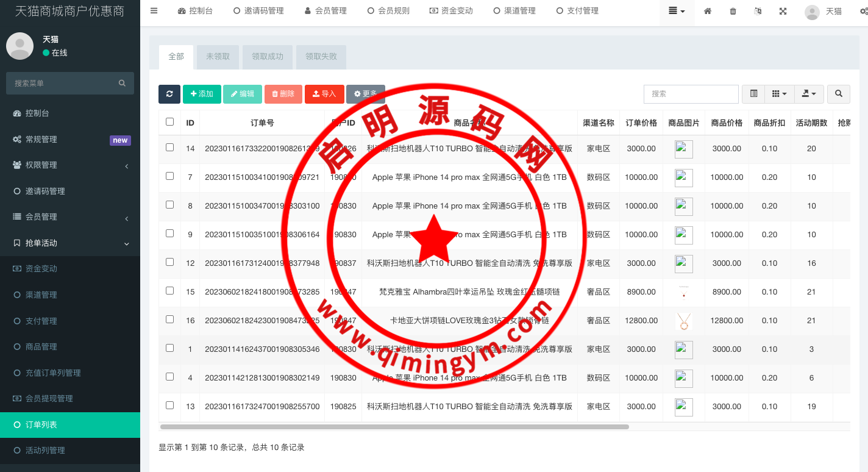Check the select-all checkbox in table header

point(169,122)
